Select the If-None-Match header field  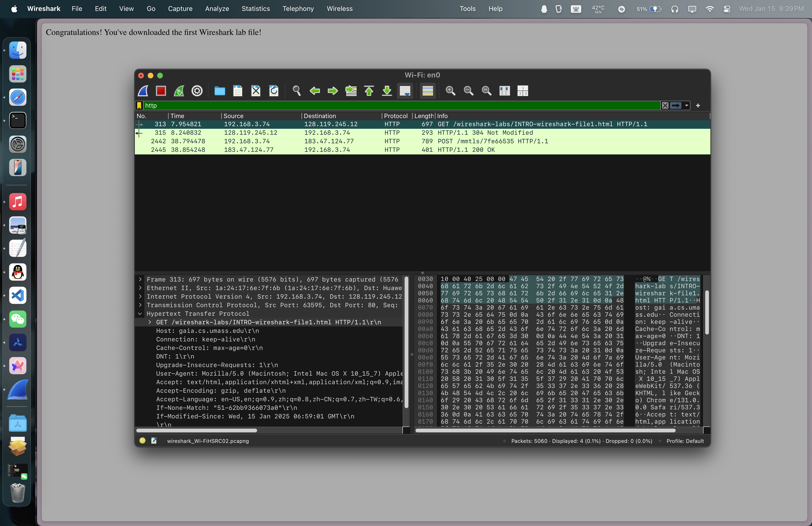click(227, 408)
